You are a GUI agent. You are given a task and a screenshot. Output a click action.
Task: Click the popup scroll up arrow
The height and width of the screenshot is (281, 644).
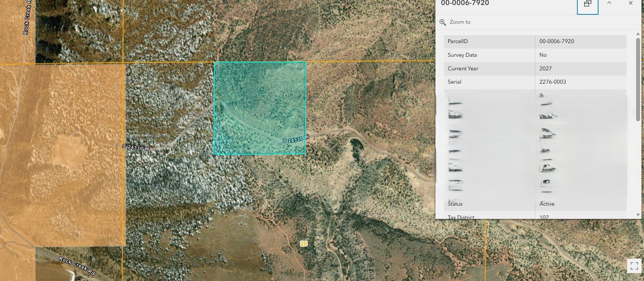[638, 34]
